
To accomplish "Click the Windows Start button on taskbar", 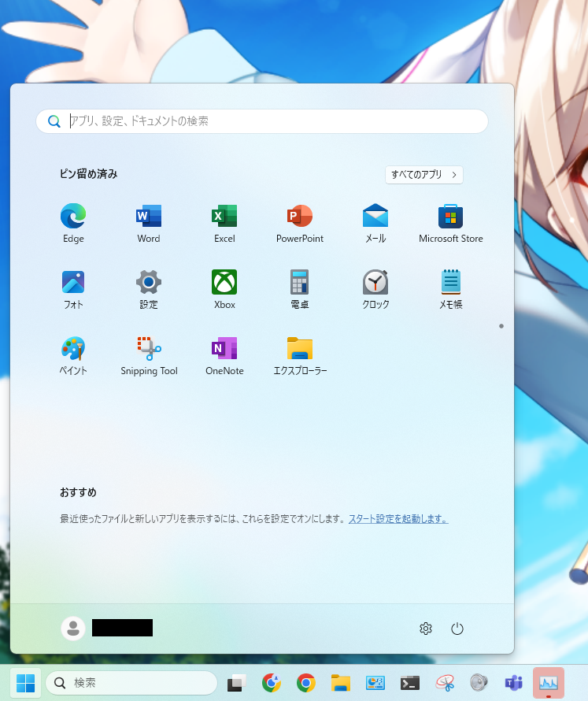I will (25, 683).
